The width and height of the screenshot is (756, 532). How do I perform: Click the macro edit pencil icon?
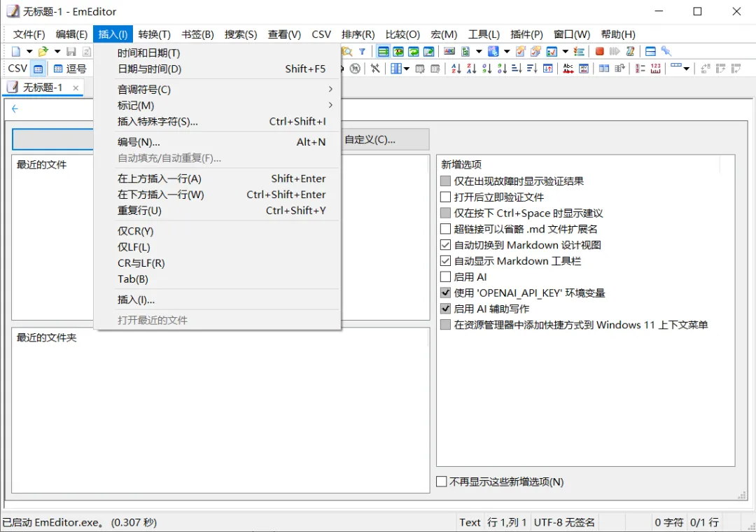pos(630,51)
